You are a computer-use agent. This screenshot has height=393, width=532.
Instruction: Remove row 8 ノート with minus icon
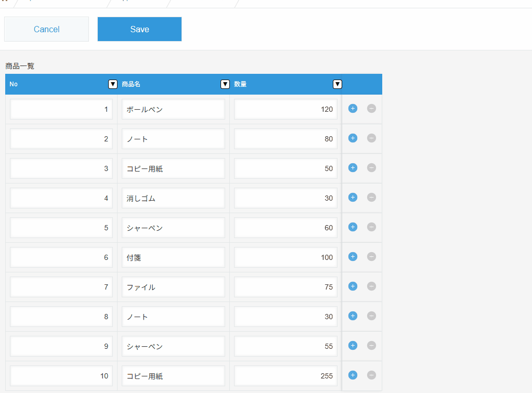(x=371, y=316)
